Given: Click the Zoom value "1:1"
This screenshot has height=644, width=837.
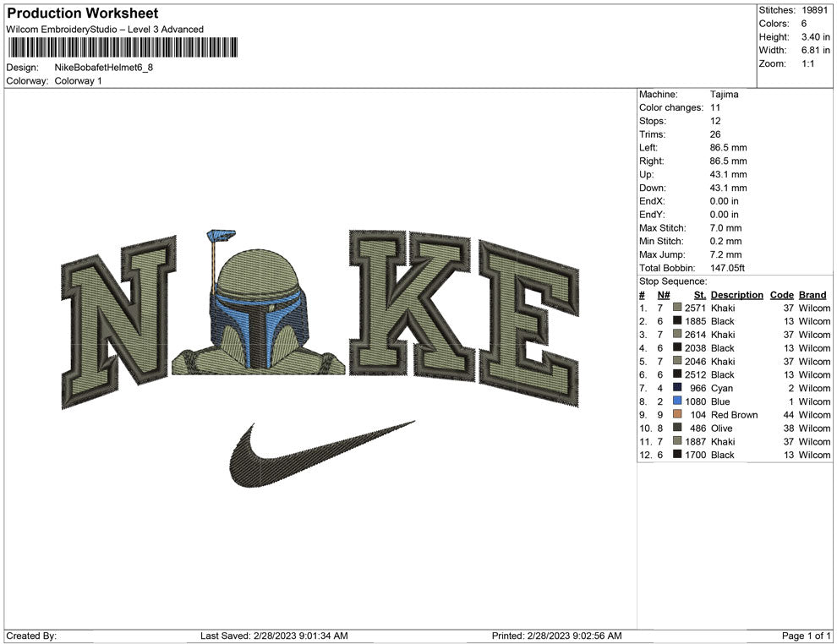Looking at the screenshot, I should click(x=807, y=63).
